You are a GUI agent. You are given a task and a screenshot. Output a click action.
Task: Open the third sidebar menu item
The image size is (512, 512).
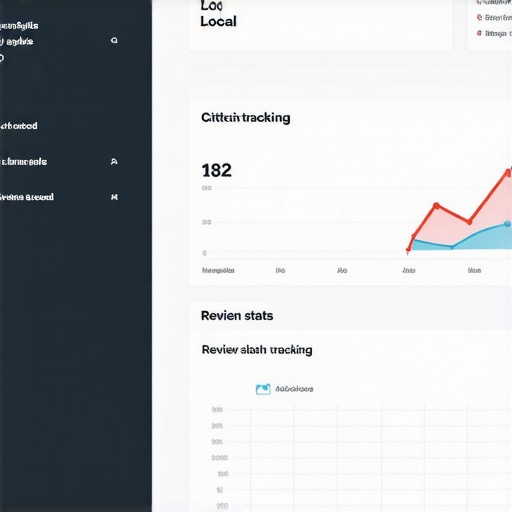(x=19, y=126)
